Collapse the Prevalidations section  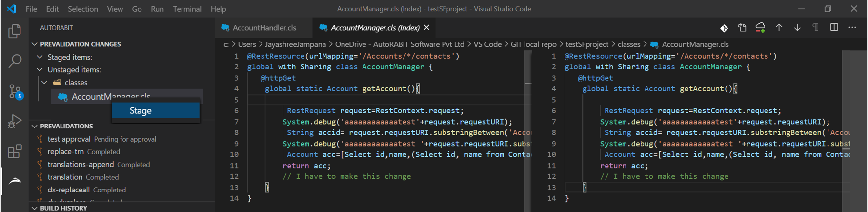click(34, 126)
